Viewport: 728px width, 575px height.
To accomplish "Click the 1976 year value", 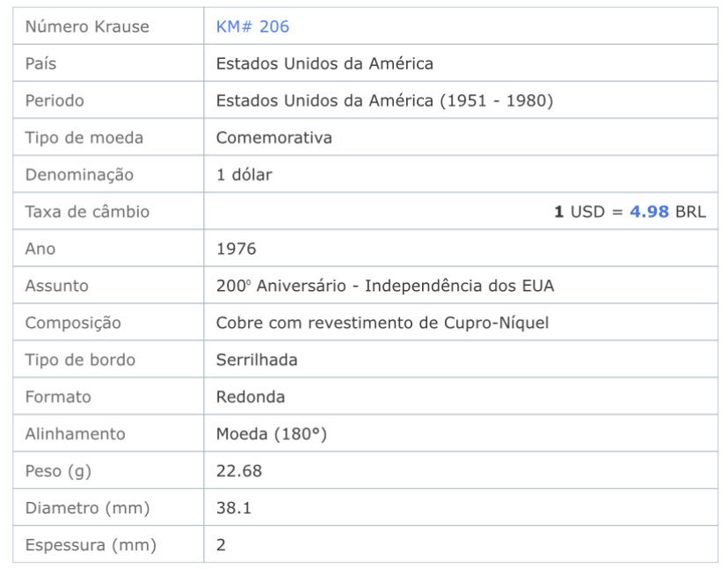I will (237, 249).
